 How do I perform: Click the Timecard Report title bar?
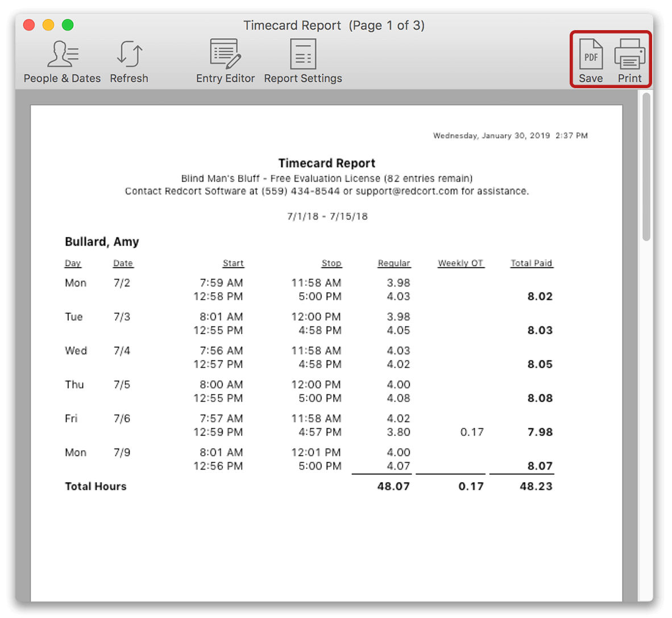coord(335,25)
